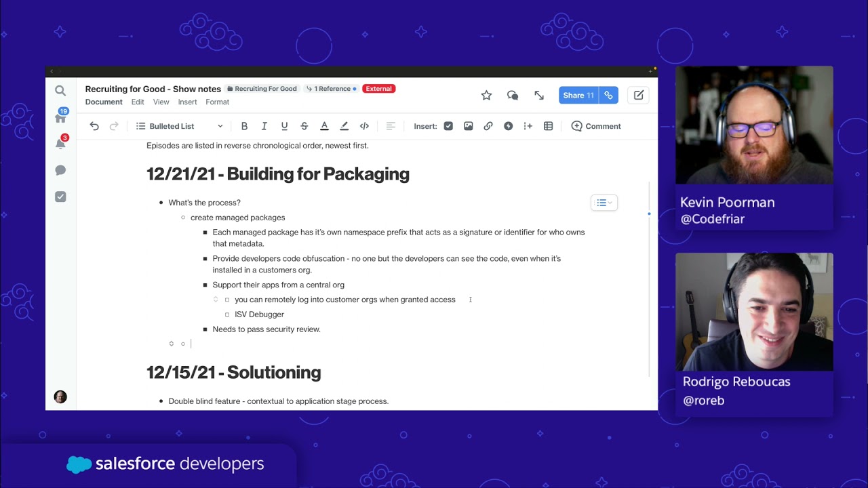Open the tasks checkmark sidebar icon
Screen dimensions: 868x488
[60, 197]
